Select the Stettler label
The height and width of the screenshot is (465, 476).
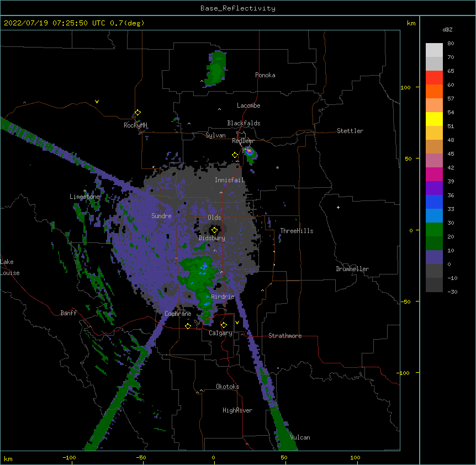[350, 131]
